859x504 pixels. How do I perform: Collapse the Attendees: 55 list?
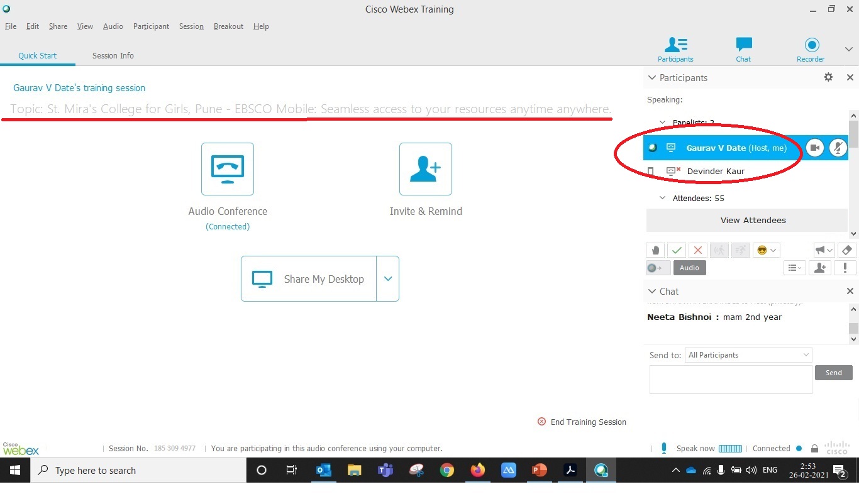(662, 198)
